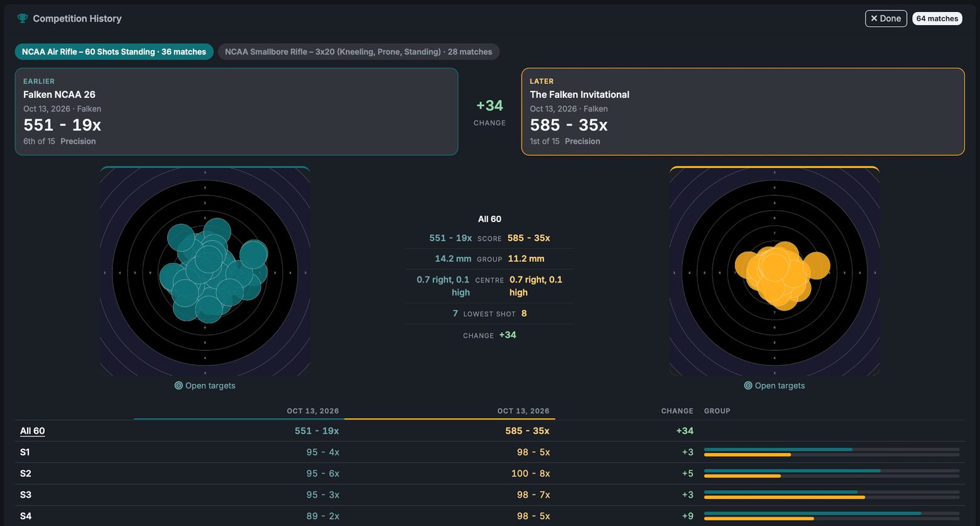The image size is (980, 526).
Task: Click the later lowest shot value 8
Action: (524, 313)
